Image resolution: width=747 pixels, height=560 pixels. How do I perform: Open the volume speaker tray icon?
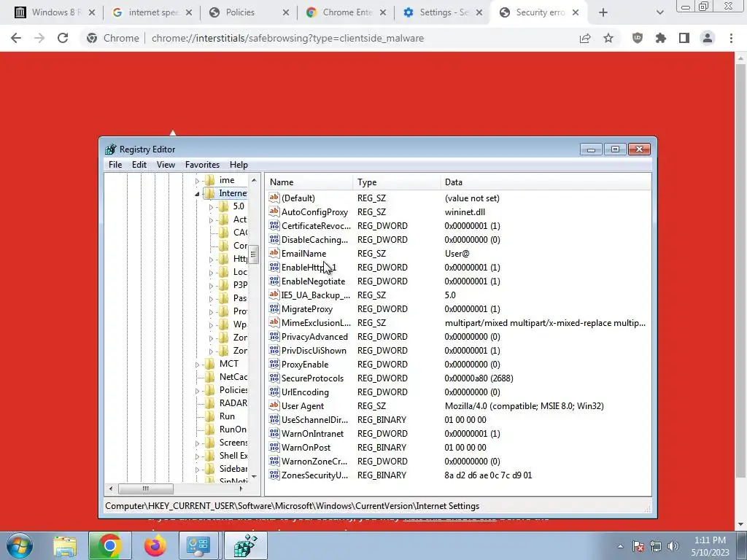[673, 546]
